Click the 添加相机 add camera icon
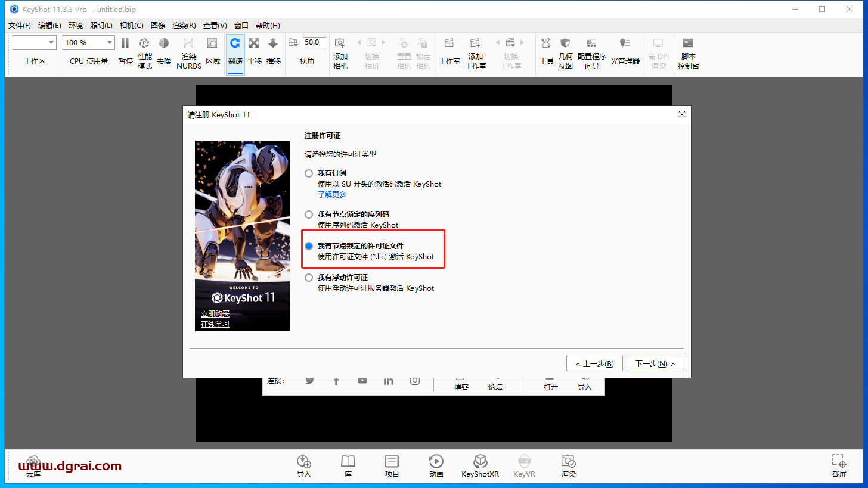 pyautogui.click(x=340, y=43)
